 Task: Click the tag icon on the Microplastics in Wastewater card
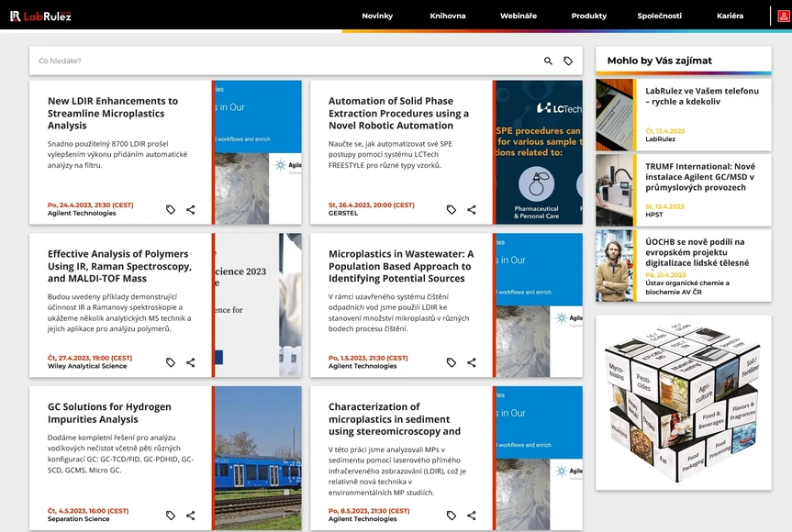pyautogui.click(x=450, y=362)
